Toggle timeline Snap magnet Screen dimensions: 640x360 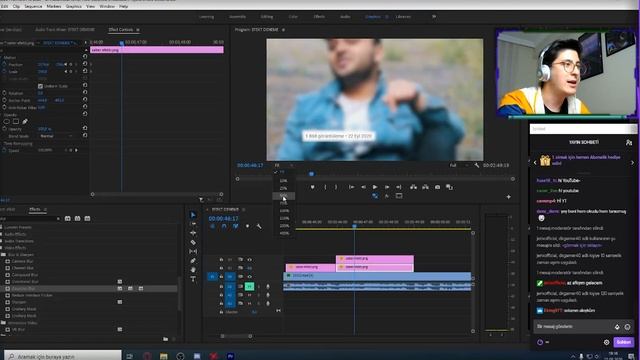[x=224, y=226]
